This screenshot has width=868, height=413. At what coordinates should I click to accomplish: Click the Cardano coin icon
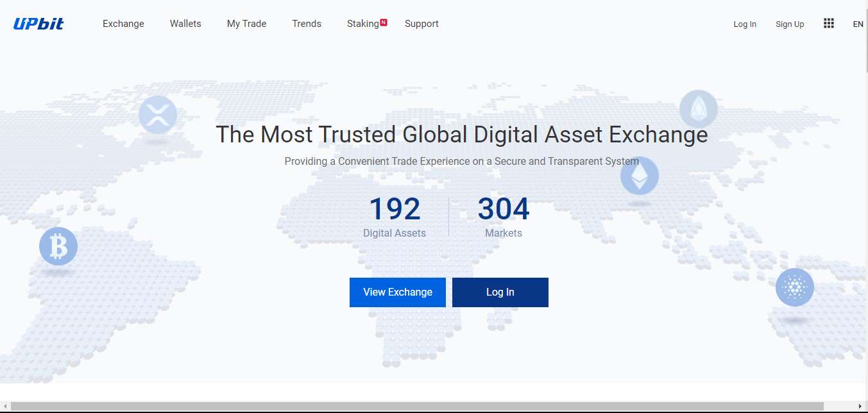point(795,287)
